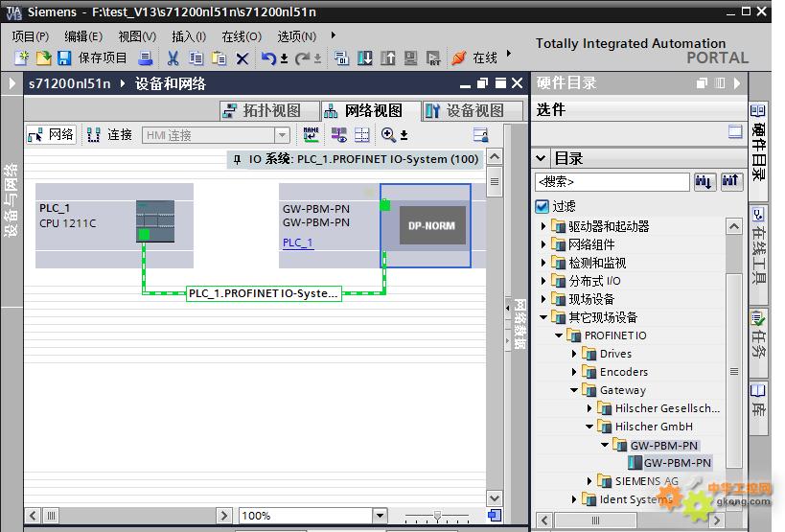Click the Download to device icon

[x=365, y=58]
